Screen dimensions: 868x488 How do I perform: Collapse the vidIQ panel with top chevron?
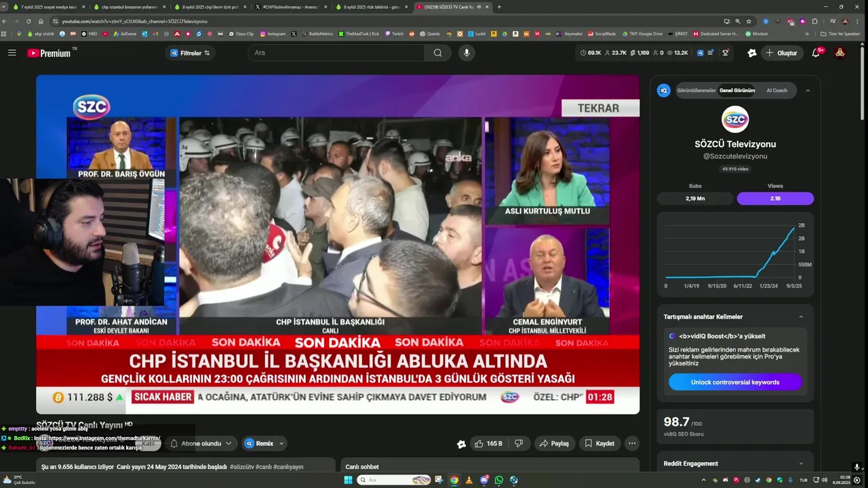tap(808, 90)
